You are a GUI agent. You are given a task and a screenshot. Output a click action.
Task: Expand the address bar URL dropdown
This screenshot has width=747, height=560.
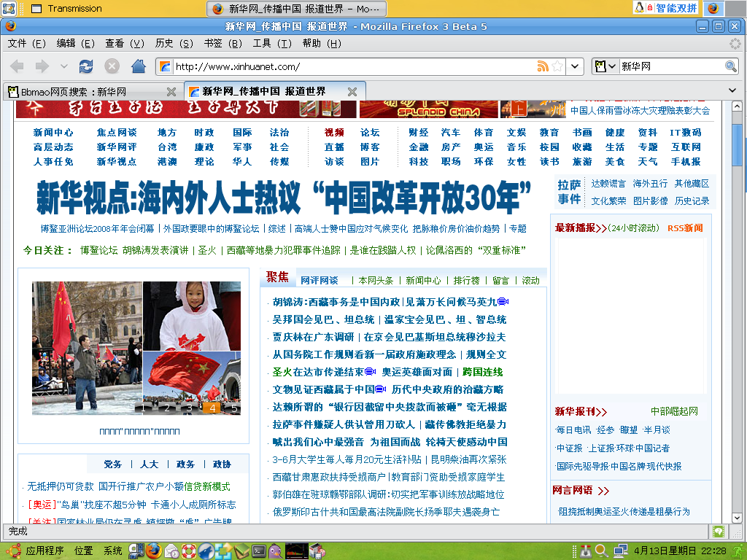coord(575,66)
